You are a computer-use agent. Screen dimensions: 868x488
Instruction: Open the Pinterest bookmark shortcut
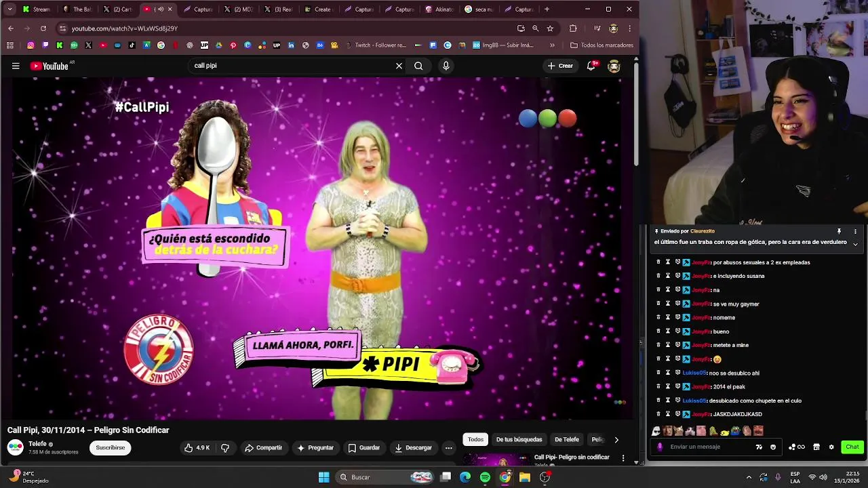(x=233, y=45)
